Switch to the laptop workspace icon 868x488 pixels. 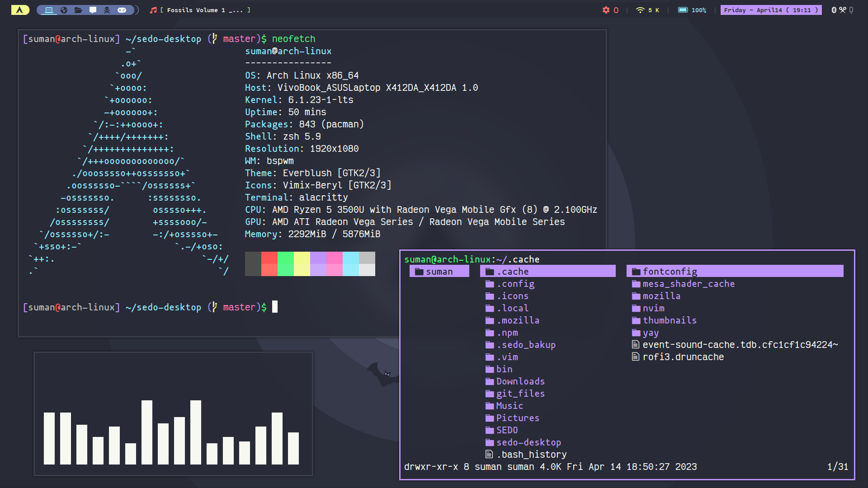coord(49,10)
